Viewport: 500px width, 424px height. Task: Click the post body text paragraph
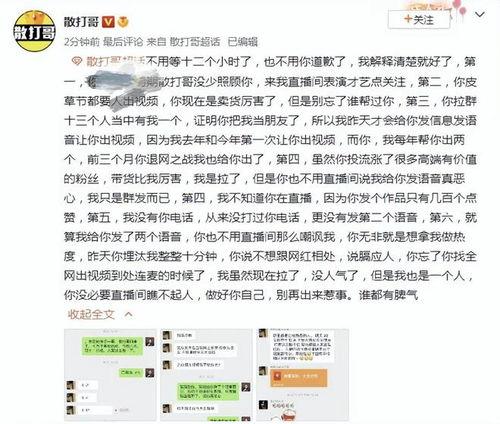click(270, 178)
